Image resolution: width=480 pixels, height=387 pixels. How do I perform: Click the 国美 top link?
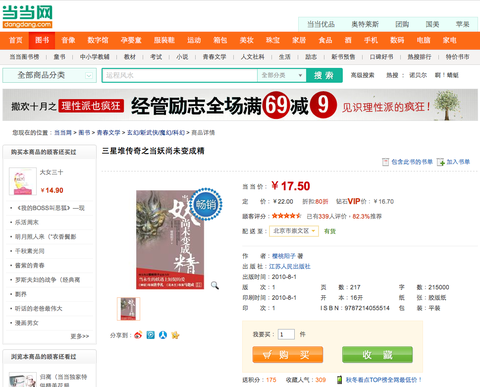pyautogui.click(x=432, y=24)
